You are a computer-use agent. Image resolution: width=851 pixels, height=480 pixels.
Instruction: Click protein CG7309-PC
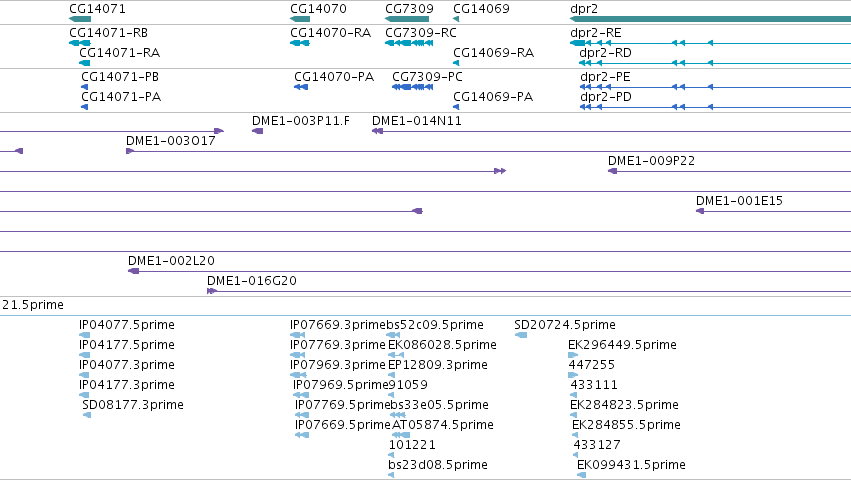click(x=427, y=77)
